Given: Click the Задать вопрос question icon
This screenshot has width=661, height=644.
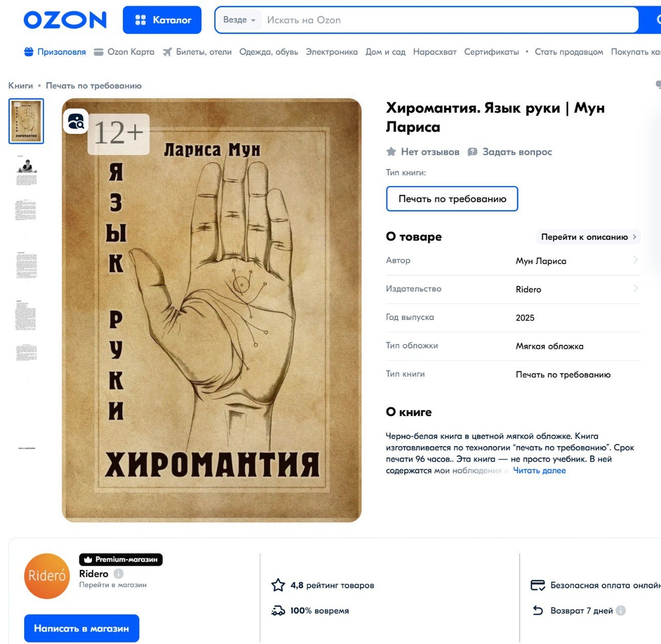Looking at the screenshot, I should [472, 151].
